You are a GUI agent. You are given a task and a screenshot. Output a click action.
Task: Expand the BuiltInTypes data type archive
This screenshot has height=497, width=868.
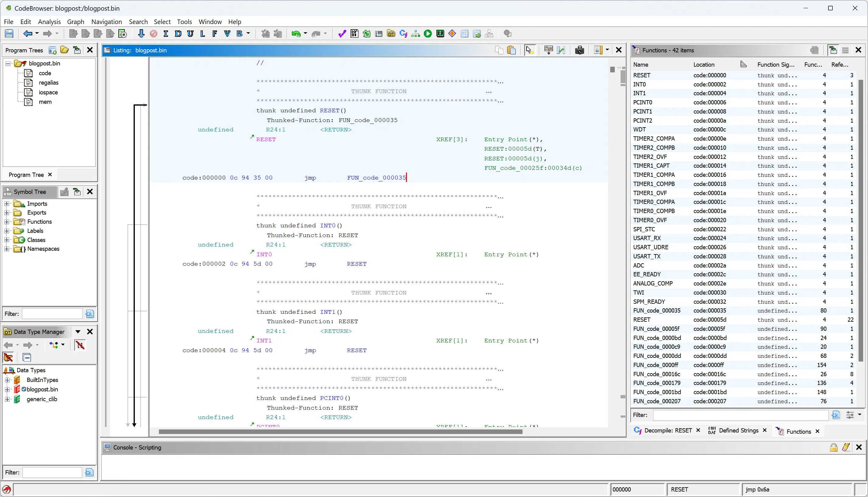(x=8, y=380)
